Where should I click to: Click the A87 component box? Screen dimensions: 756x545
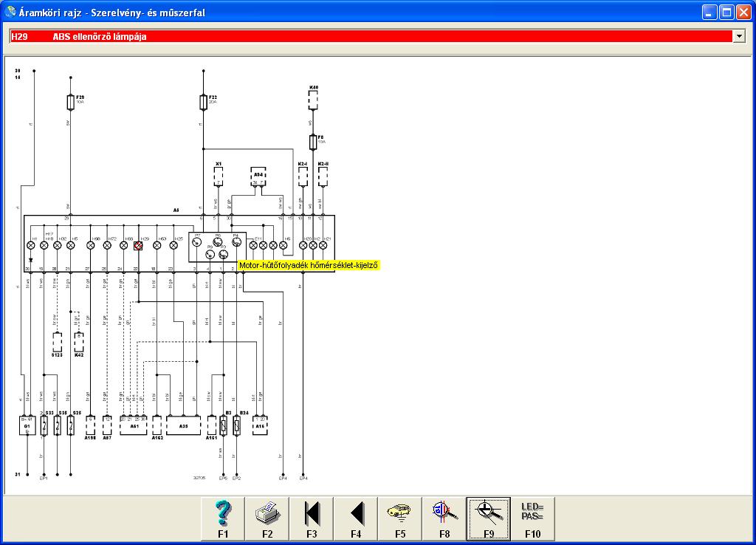pyautogui.click(x=107, y=426)
